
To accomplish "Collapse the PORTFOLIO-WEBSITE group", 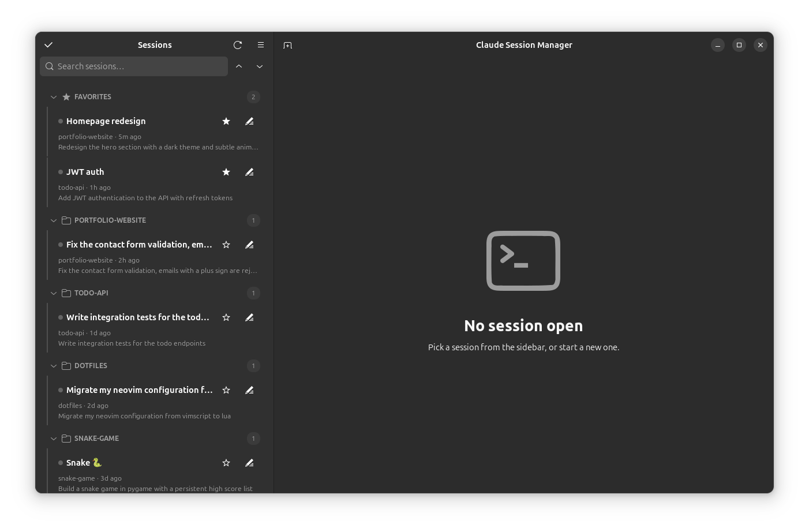I will point(54,220).
